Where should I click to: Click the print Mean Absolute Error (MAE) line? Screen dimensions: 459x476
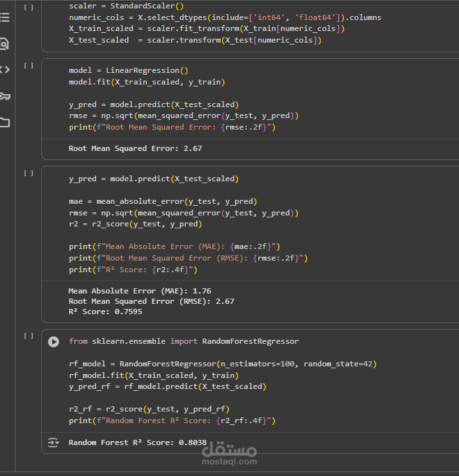point(174,246)
